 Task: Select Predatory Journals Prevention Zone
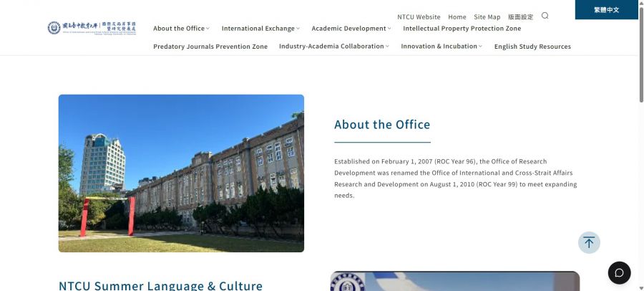coord(210,47)
